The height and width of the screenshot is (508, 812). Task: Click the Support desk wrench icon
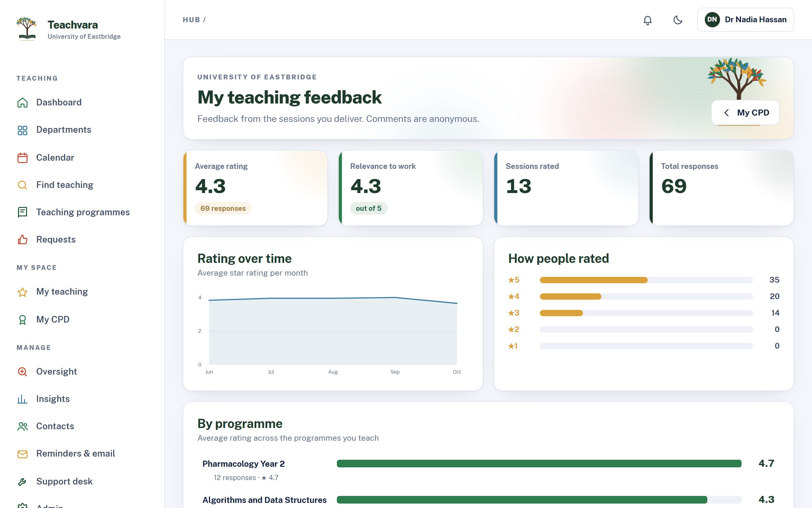23,482
